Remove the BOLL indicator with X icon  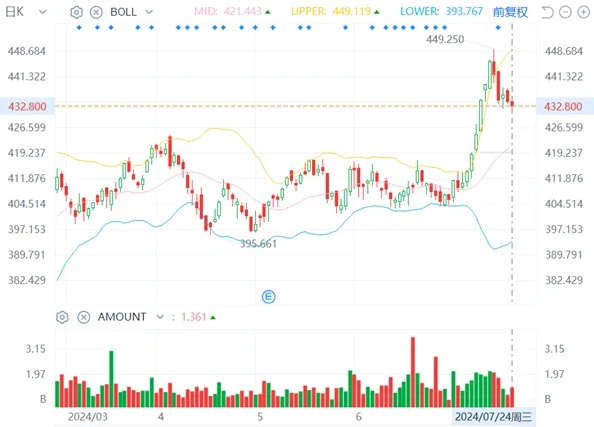96,12
